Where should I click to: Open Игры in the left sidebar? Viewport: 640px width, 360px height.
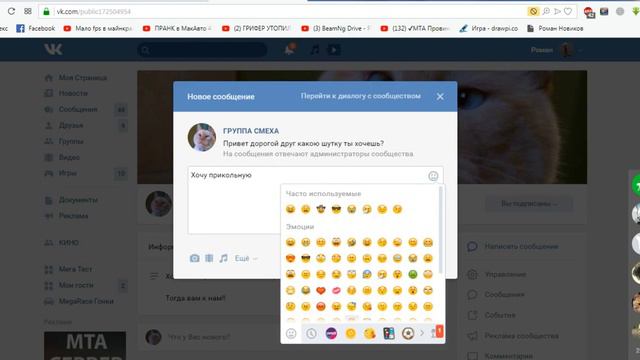tap(68, 173)
